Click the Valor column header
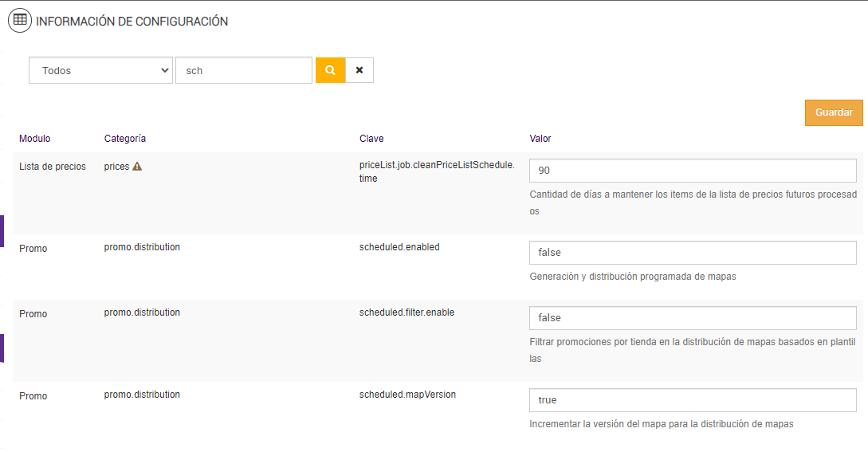 tap(540, 139)
